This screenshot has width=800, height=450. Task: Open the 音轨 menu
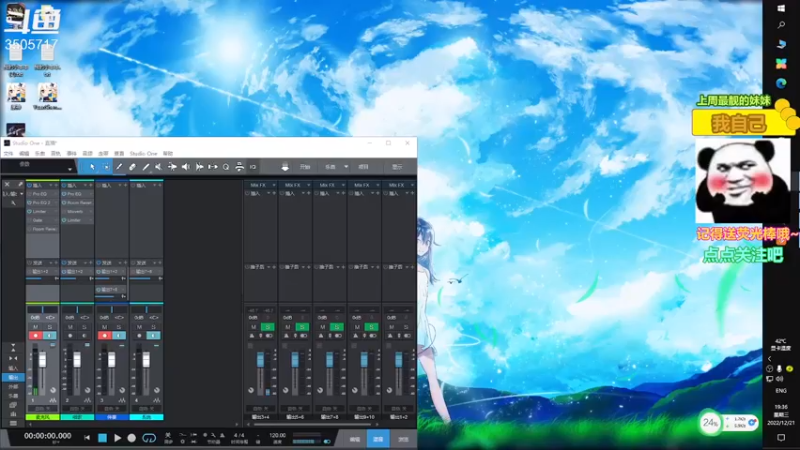(x=56, y=153)
